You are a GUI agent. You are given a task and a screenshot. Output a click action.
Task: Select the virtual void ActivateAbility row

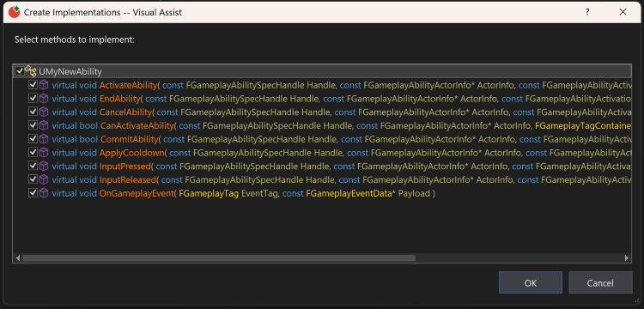(322, 85)
